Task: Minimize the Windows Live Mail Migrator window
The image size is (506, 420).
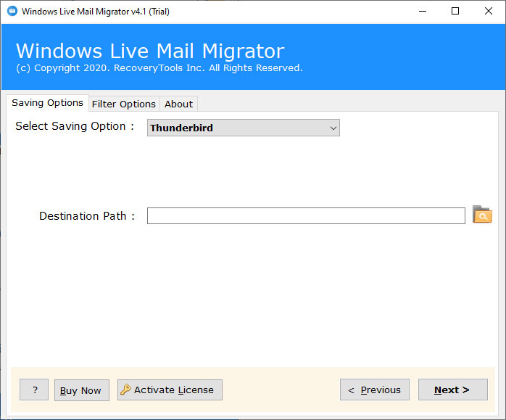Action: [x=421, y=12]
